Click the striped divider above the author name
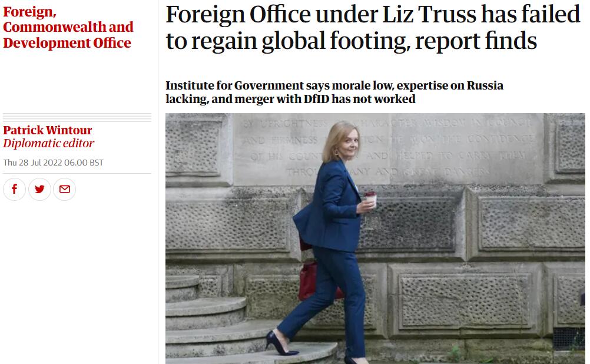Screen dimensions: 590x364 point(77,117)
